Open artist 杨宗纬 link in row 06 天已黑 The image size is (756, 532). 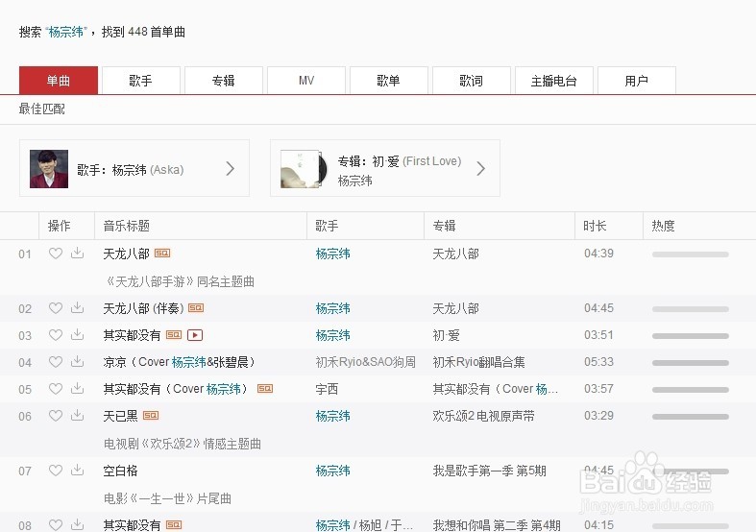[332, 416]
